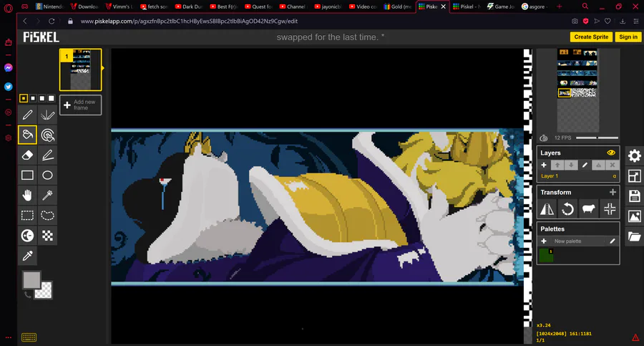Select the second pen size option
Screen dimensions: 644x346
tap(33, 98)
